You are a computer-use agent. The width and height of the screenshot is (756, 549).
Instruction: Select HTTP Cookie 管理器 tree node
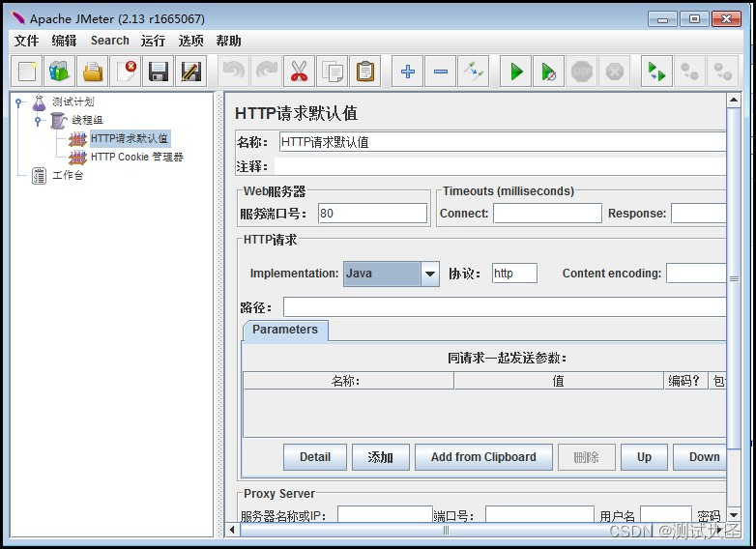pos(137,158)
